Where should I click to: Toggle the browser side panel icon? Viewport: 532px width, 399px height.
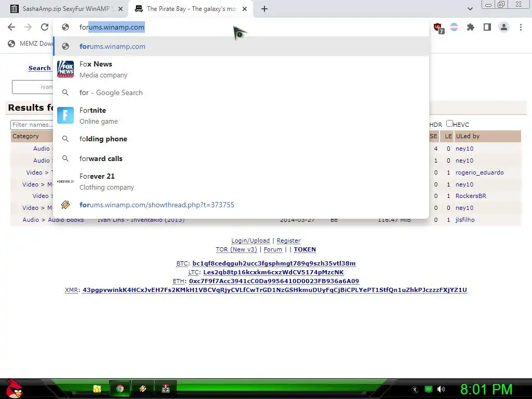(x=487, y=27)
